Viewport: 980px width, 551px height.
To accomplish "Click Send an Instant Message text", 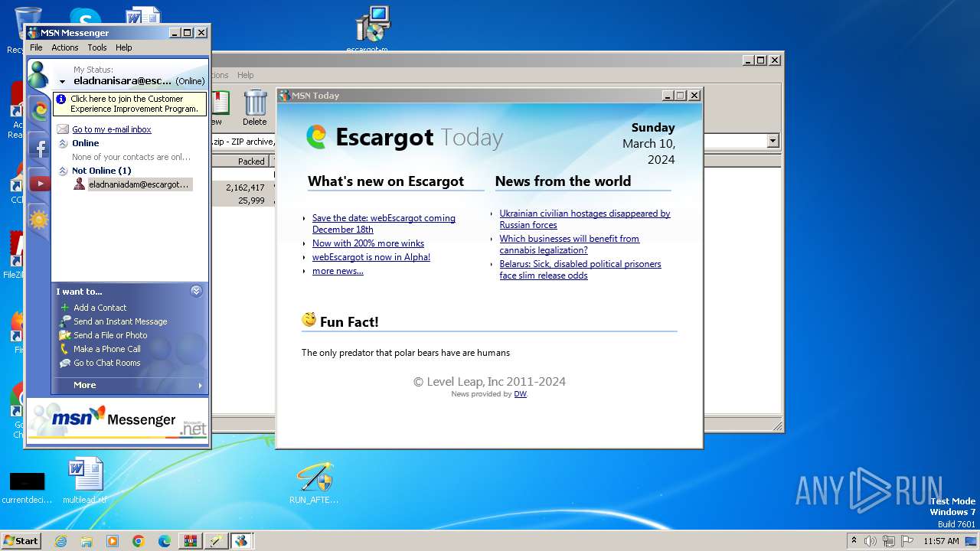I will coord(120,321).
